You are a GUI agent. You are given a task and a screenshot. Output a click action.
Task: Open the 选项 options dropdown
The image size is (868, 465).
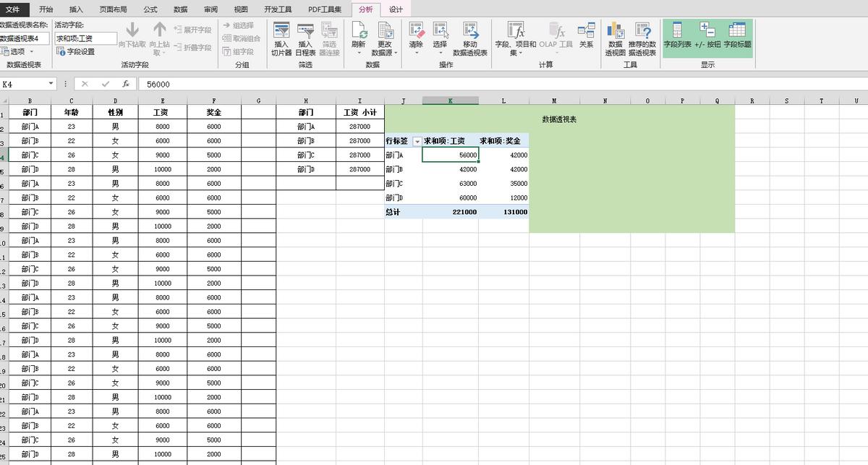tap(16, 51)
